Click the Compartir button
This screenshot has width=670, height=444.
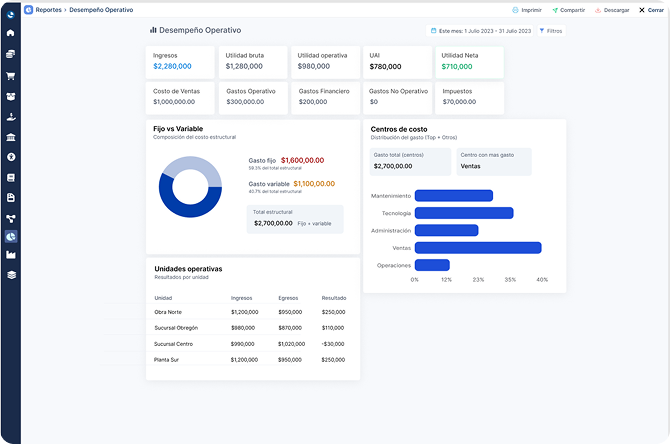coord(568,9)
